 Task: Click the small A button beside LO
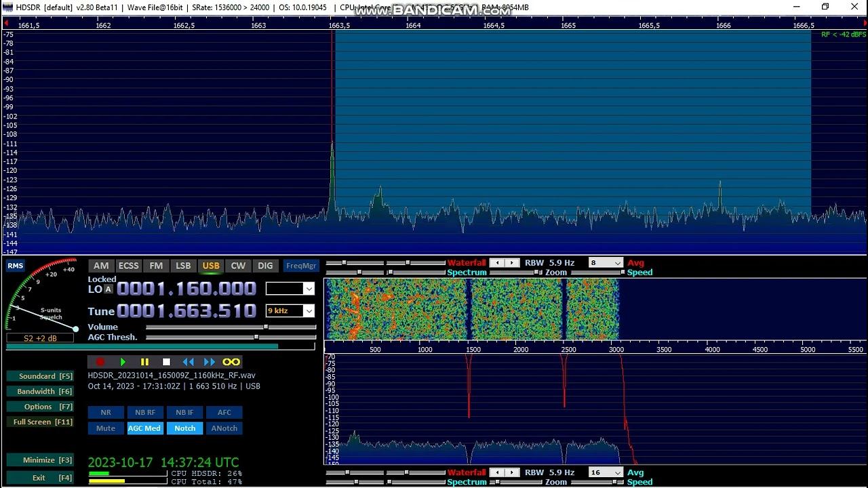click(108, 289)
